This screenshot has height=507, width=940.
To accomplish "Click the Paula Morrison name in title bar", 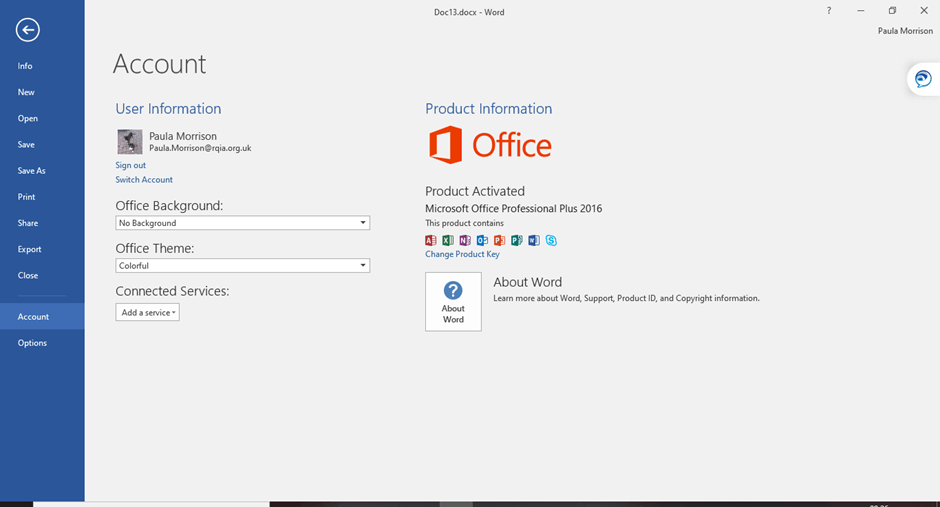I will tap(905, 31).
